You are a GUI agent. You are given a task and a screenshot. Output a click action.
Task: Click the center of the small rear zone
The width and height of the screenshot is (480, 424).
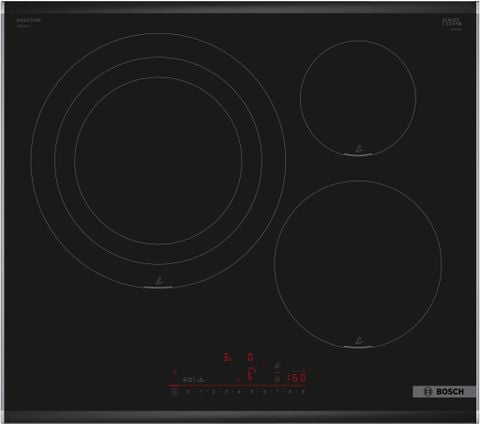pos(358,98)
